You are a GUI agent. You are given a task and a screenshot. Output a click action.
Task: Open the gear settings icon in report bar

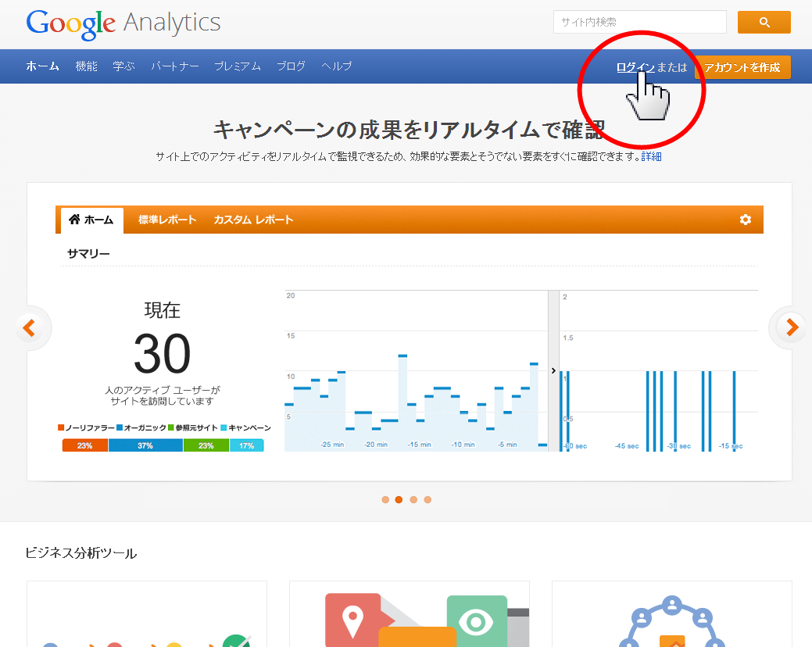(x=746, y=220)
